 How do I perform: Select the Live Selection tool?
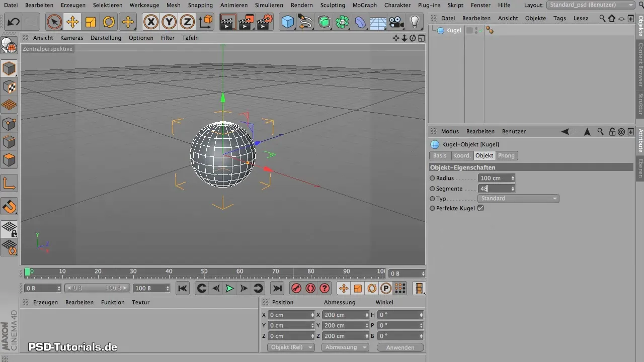54,22
